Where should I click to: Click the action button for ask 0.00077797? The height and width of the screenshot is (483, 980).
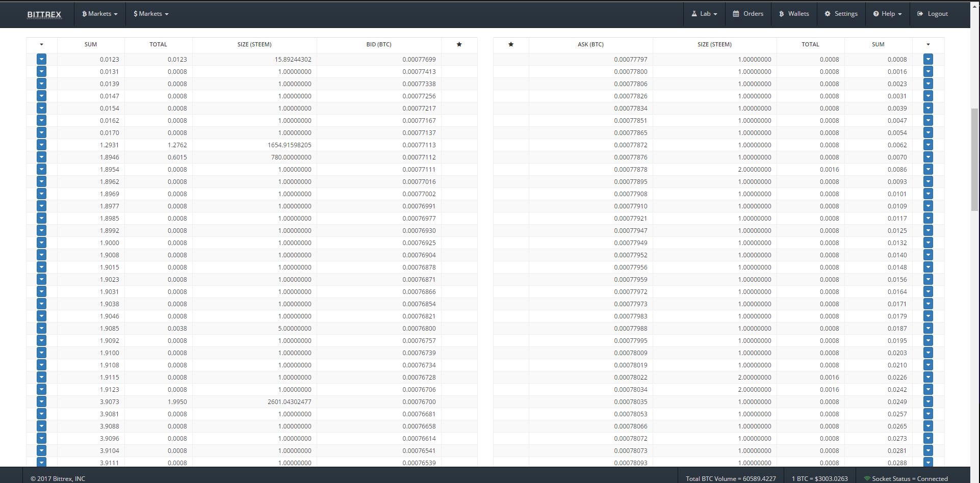pyautogui.click(x=928, y=59)
